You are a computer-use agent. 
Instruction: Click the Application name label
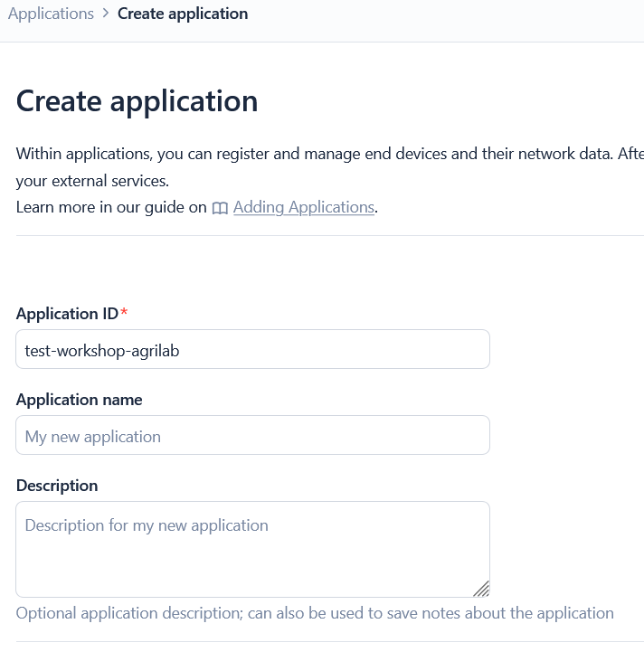coord(80,400)
